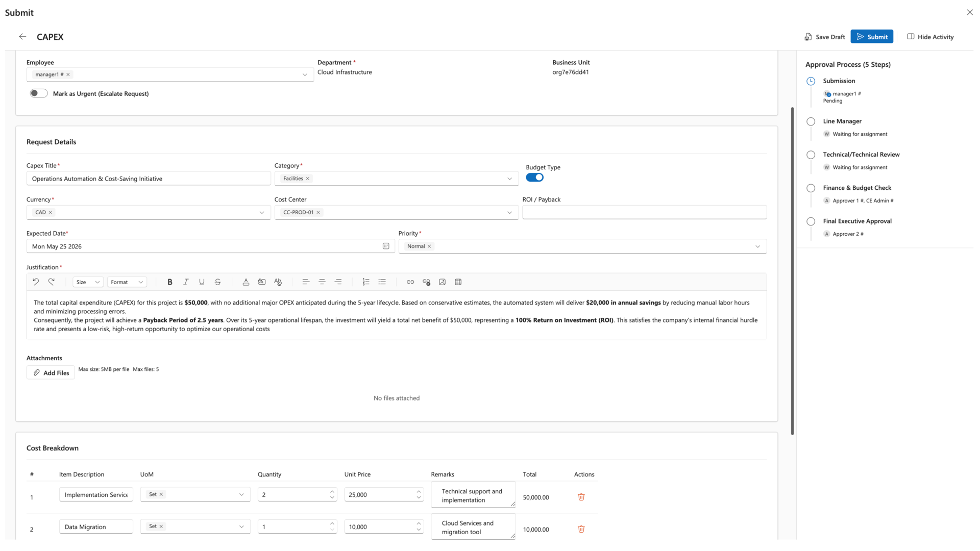The image size is (980, 551).
Task: Remove the Facilities category tag
Action: click(308, 179)
